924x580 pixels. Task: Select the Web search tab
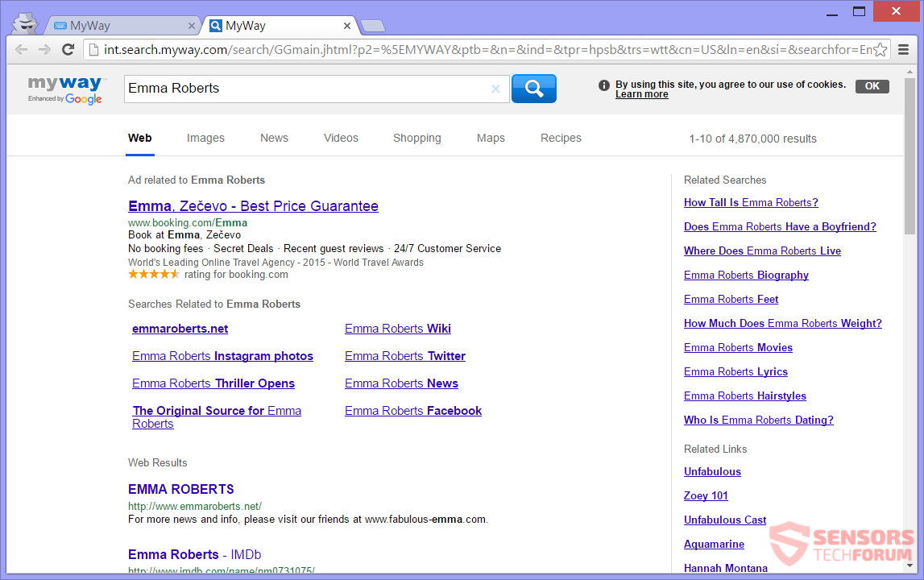coord(139,138)
